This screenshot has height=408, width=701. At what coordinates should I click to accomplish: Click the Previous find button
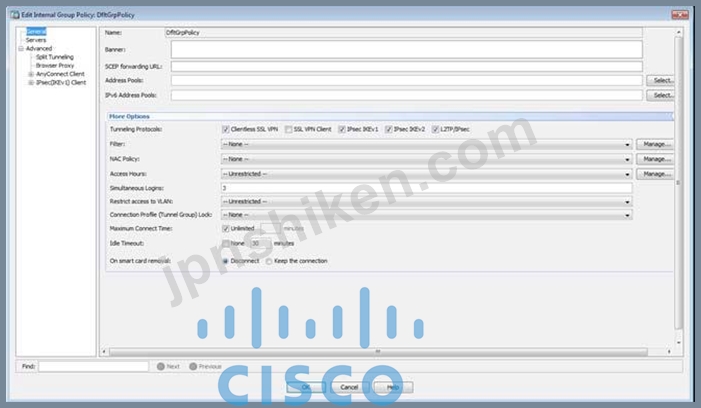[x=205, y=366]
